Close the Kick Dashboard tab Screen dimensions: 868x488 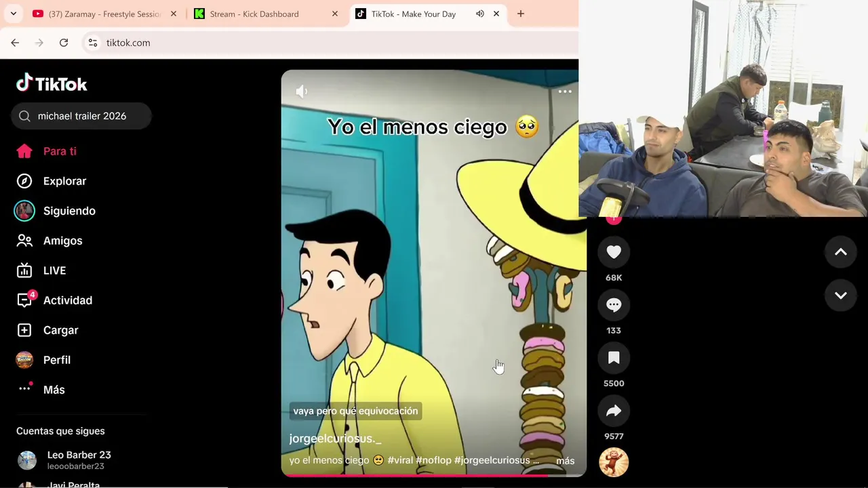coord(335,14)
